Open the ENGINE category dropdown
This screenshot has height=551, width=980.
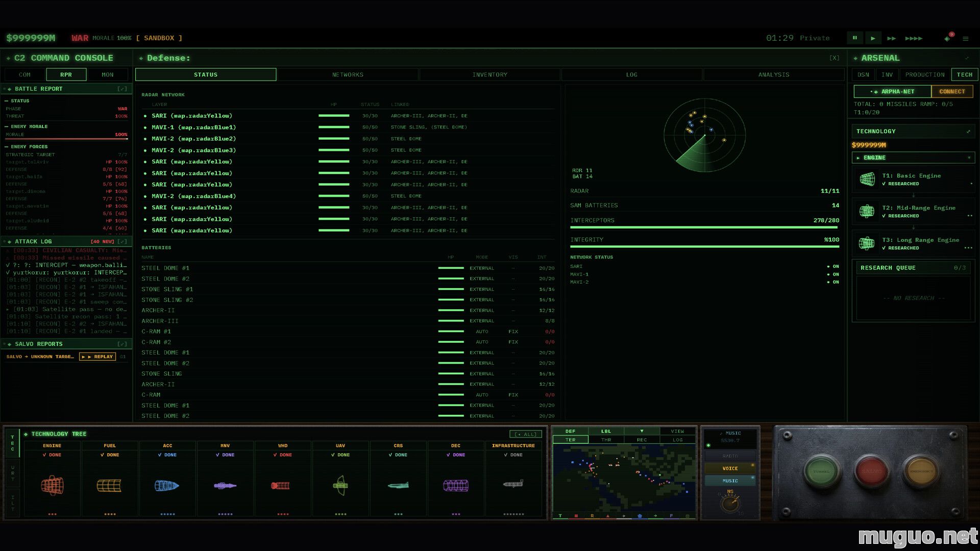(x=913, y=158)
